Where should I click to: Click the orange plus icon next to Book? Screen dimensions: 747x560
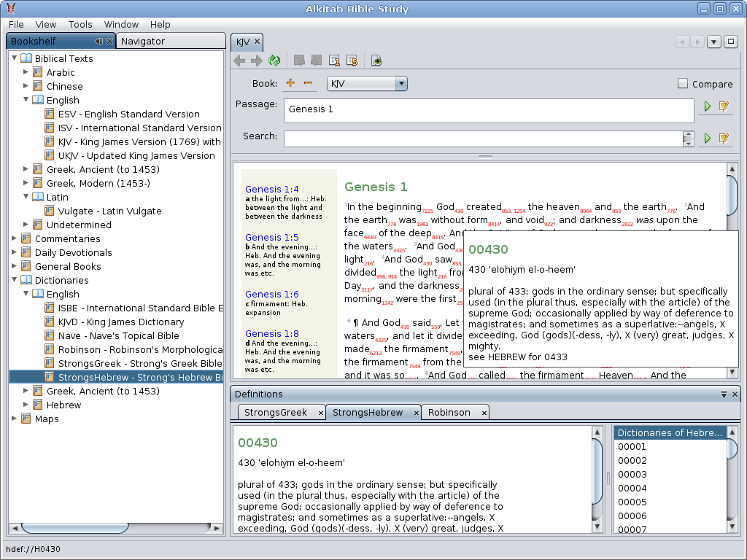(290, 83)
